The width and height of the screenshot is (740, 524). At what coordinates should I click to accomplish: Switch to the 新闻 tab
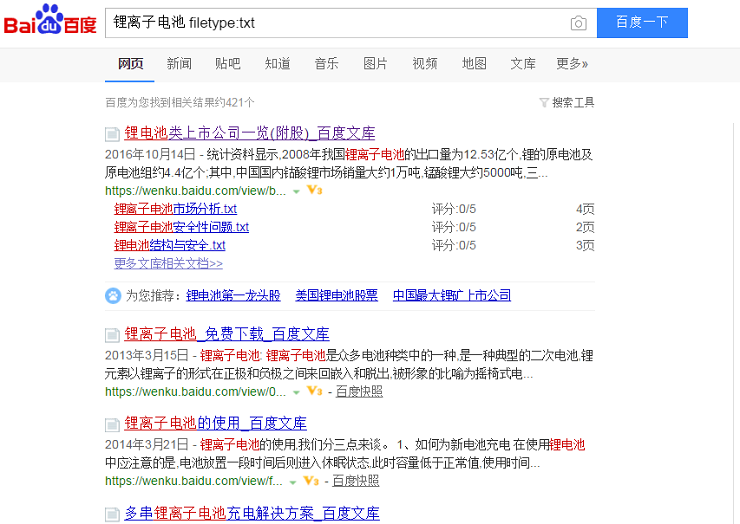coord(179,63)
